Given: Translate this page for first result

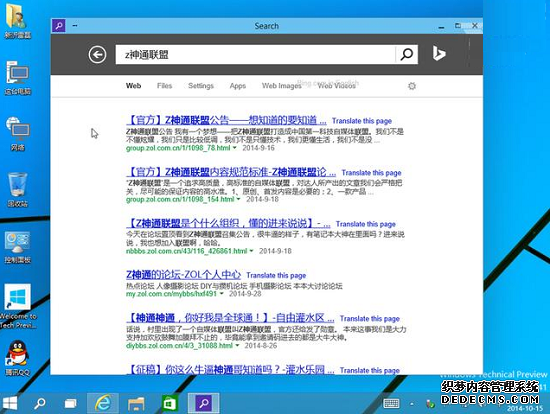Looking at the screenshot, I should click(362, 121).
